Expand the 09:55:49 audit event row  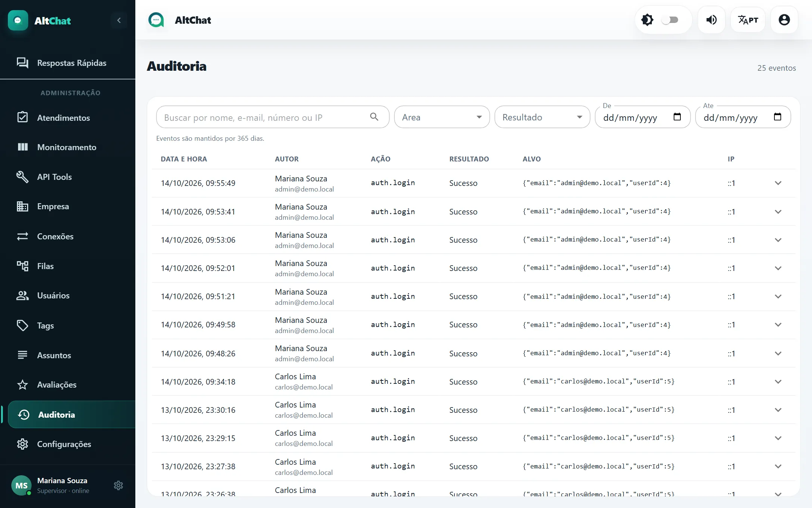coord(778,183)
